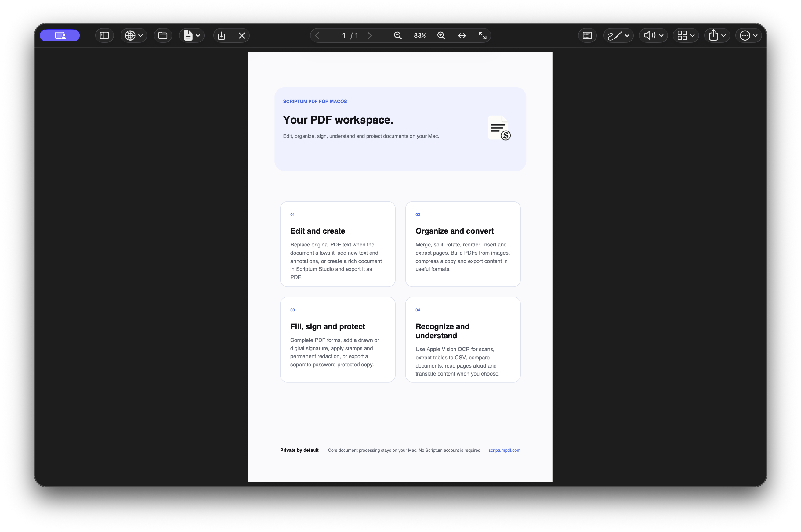Viewport: 801px width, 532px height.
Task: Select the 'Recognize and understand' heading
Action: pyautogui.click(x=442, y=331)
